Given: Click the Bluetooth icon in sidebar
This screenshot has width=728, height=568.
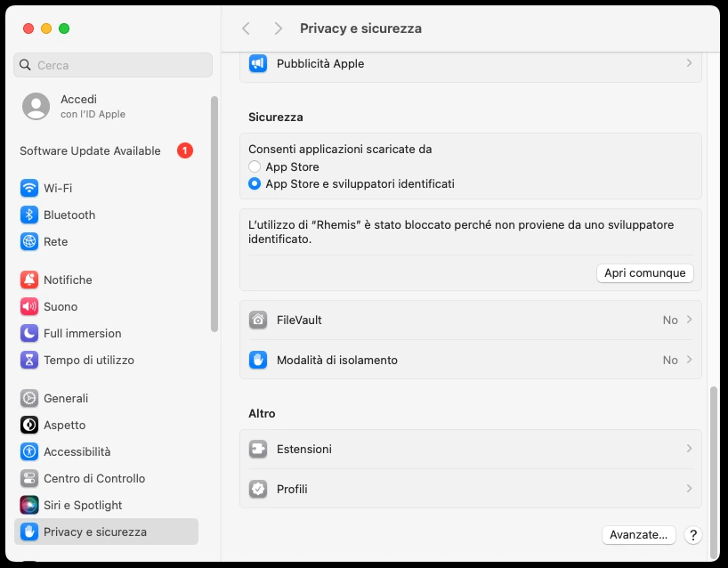Looking at the screenshot, I should [x=29, y=215].
